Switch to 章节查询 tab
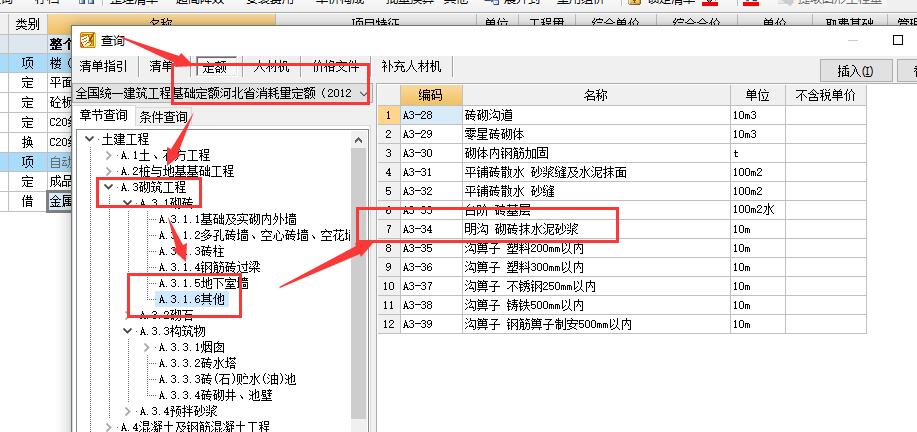 (x=104, y=116)
